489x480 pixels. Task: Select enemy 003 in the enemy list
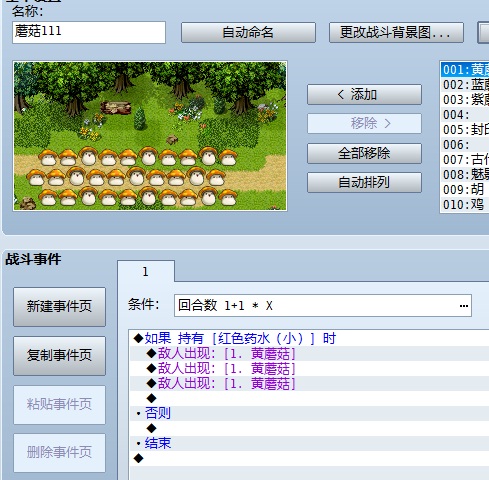[x=465, y=100]
